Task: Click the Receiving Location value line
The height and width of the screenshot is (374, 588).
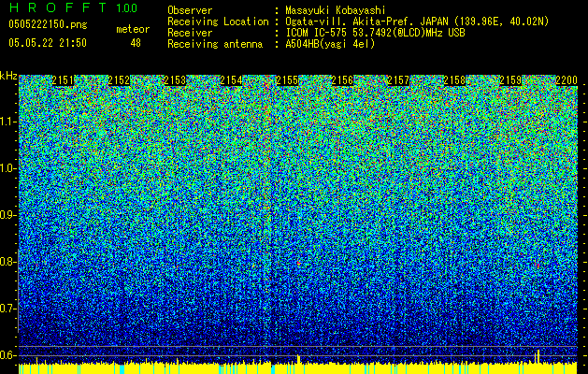Action: [417, 22]
